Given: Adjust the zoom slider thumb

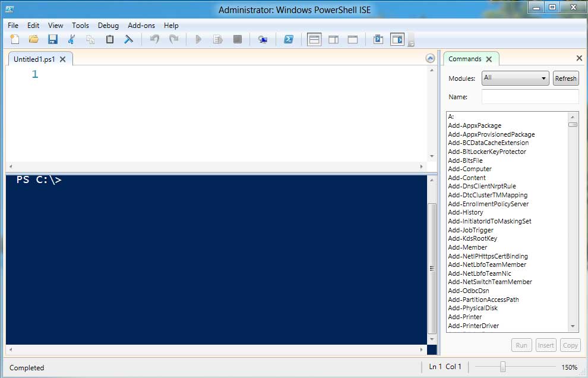Looking at the screenshot, I should [x=503, y=367].
